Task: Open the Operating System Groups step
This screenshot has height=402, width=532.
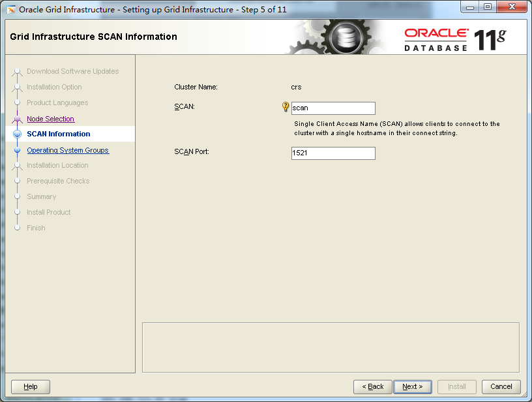Action: [x=68, y=150]
